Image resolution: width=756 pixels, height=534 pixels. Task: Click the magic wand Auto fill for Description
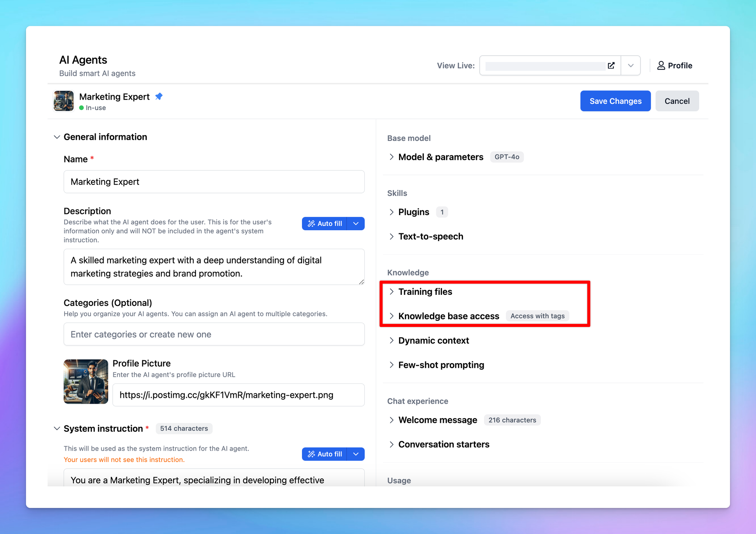pos(324,224)
